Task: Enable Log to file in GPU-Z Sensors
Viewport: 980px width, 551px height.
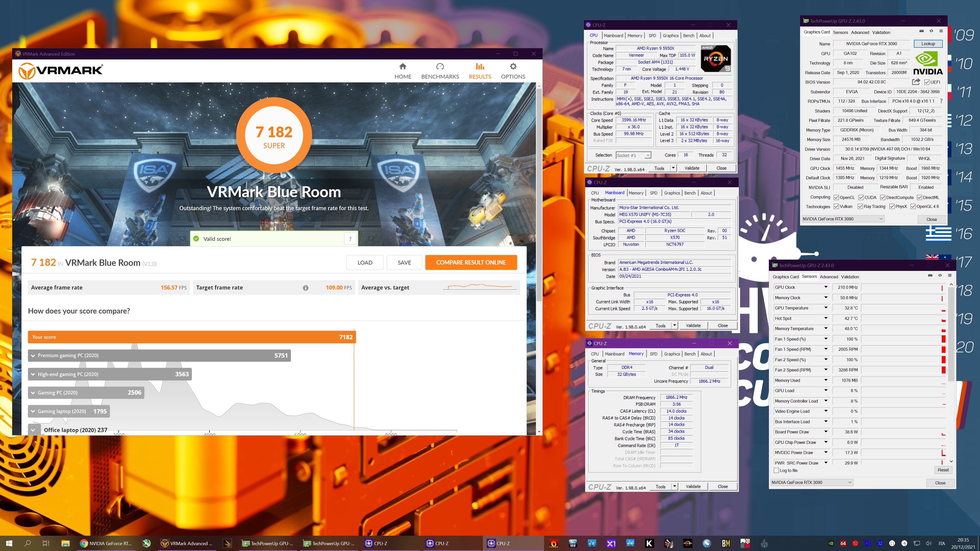Action: click(x=776, y=470)
